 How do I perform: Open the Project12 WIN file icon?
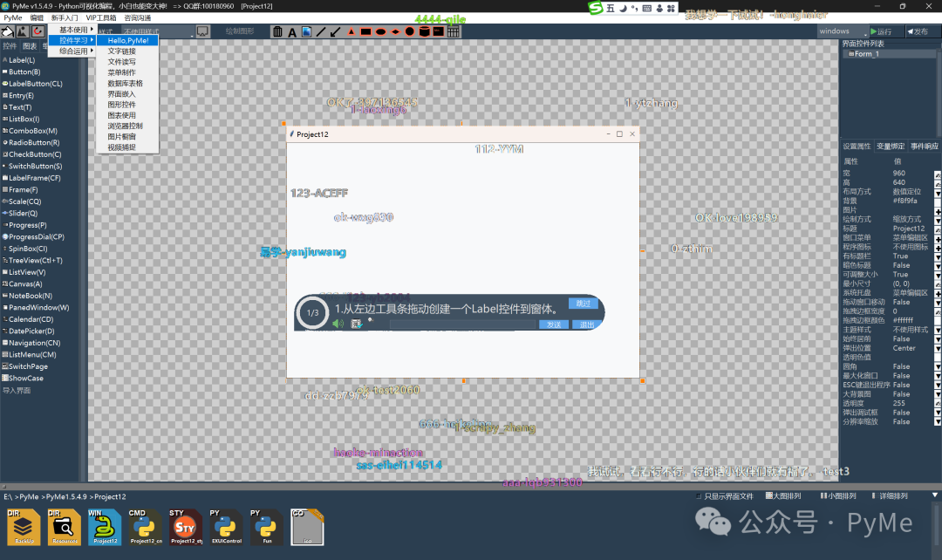106,528
